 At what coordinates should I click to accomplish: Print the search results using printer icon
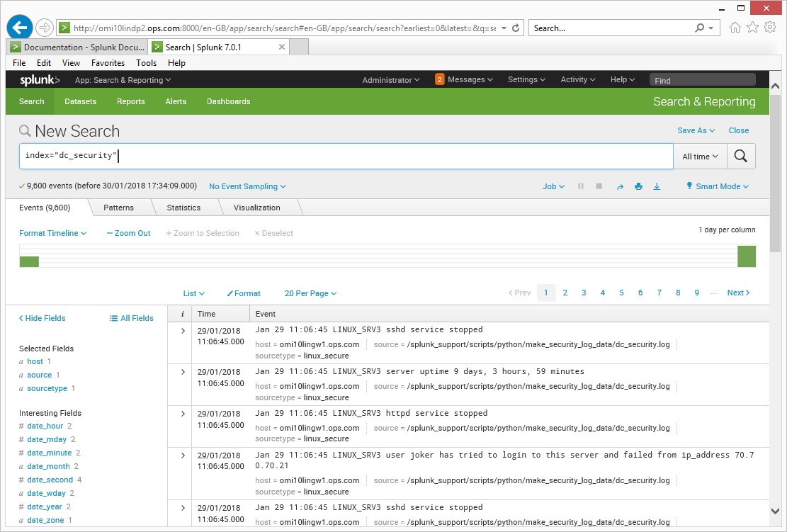(x=638, y=187)
